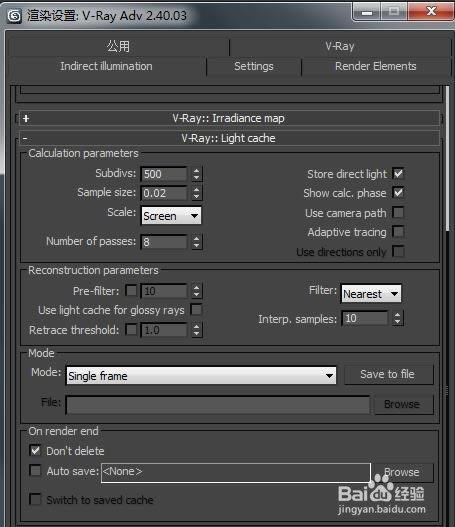Close the render settings window
Screen dimensions: 455x527
click(431, 12)
